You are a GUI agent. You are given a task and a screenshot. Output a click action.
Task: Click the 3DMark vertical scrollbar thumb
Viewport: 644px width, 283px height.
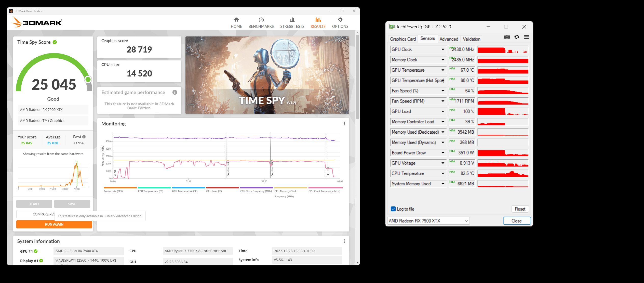coord(357,76)
